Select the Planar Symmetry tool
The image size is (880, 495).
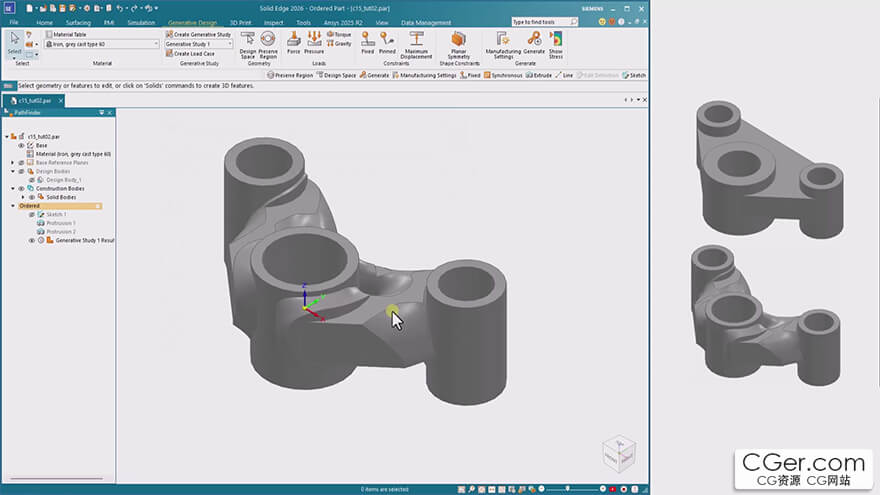point(459,38)
